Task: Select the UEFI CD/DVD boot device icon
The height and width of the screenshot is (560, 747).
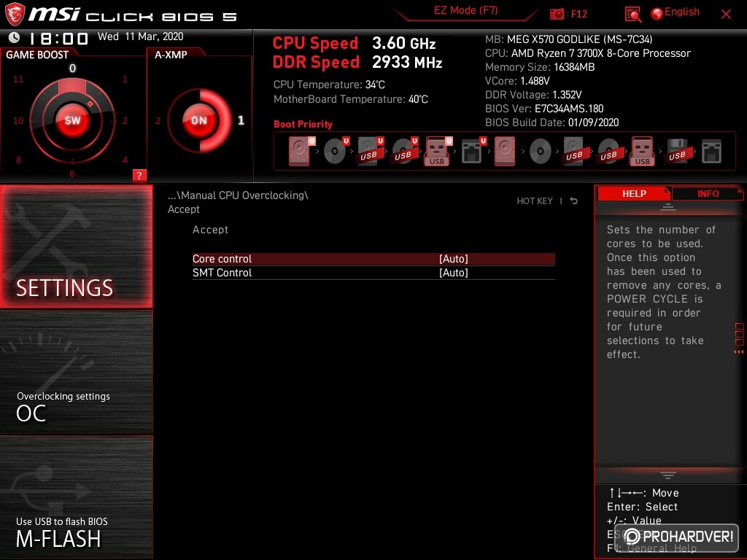Action: pyautogui.click(x=336, y=151)
